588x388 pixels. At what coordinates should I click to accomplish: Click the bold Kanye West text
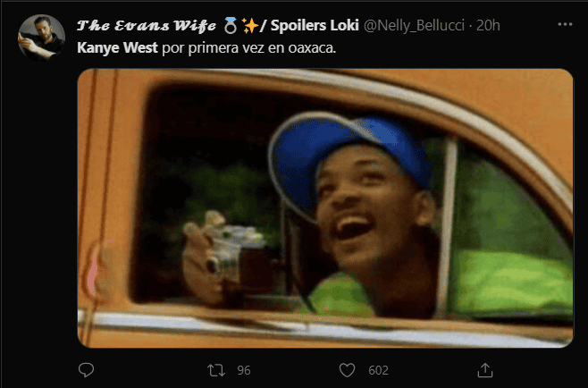pyautogui.click(x=117, y=47)
